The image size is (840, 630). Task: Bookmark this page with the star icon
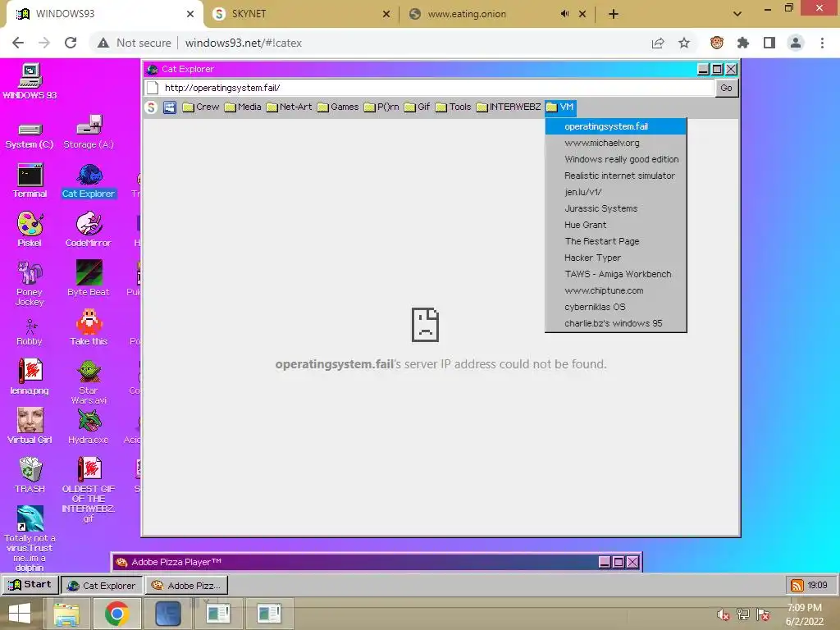684,43
